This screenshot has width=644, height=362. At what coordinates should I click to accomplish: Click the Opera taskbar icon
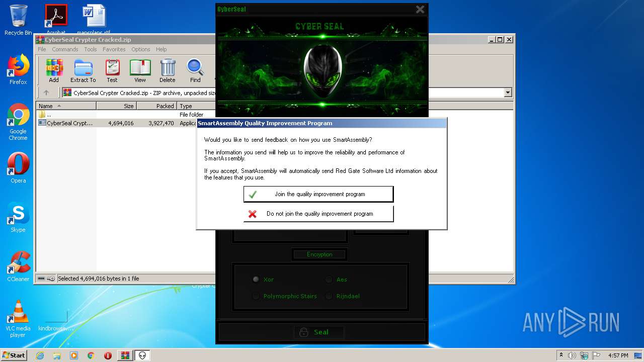pos(108,355)
